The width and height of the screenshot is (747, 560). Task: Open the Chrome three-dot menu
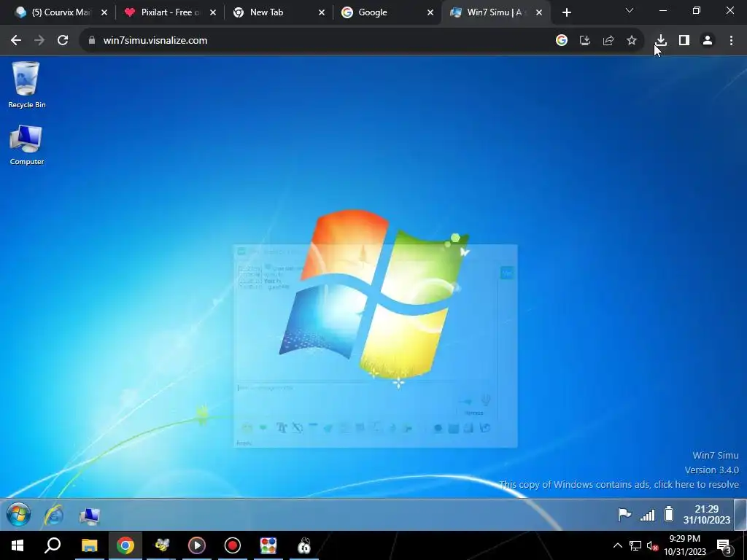[x=731, y=41]
